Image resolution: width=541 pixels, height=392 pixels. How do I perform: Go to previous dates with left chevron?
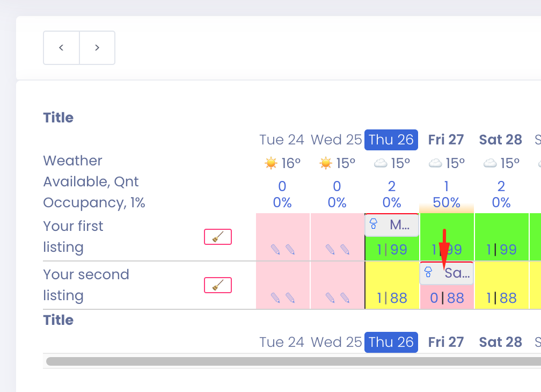click(x=61, y=48)
